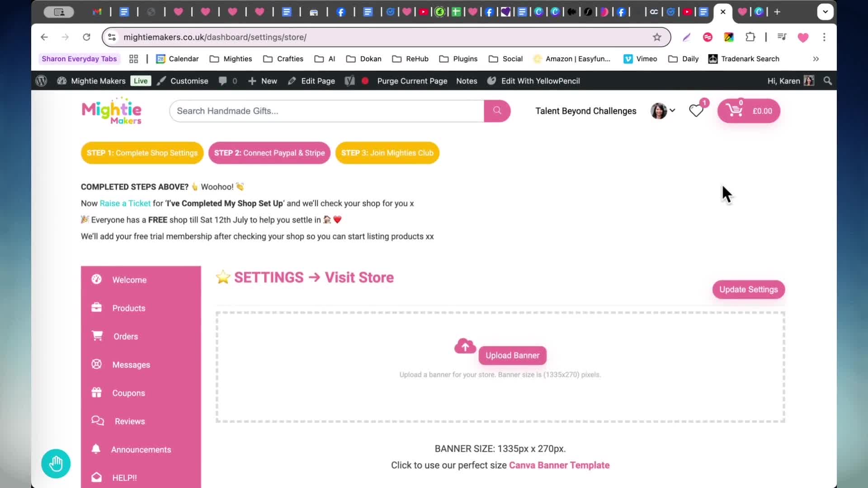
Task: Click the WordPress logo in admin bar
Action: 41,81
